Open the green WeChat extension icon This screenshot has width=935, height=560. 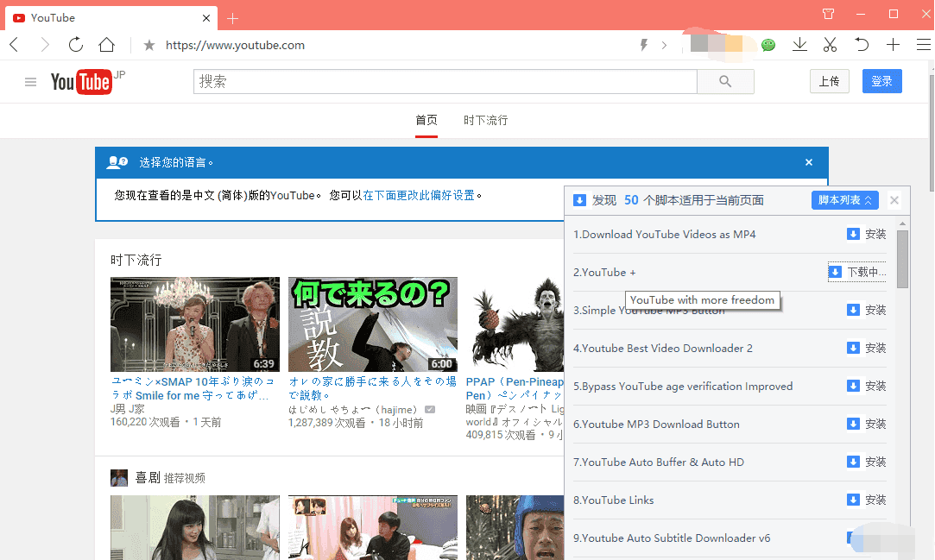tap(768, 45)
